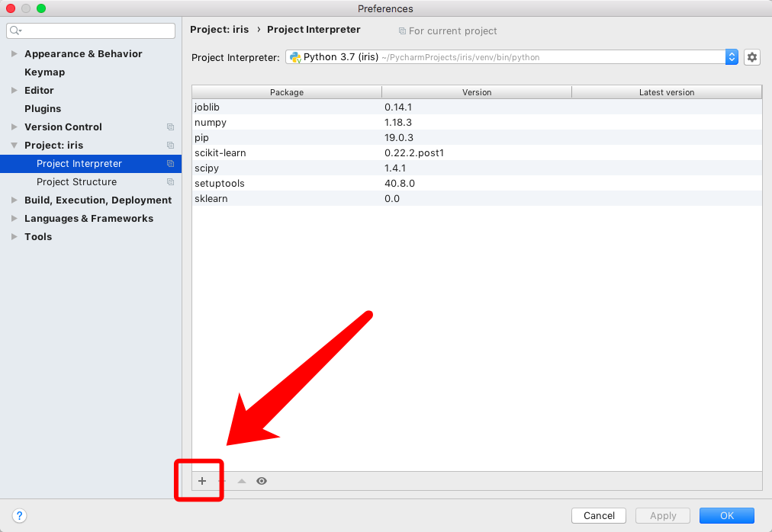Click the upgrade package arrow icon
The image size is (772, 532).
coord(241,481)
